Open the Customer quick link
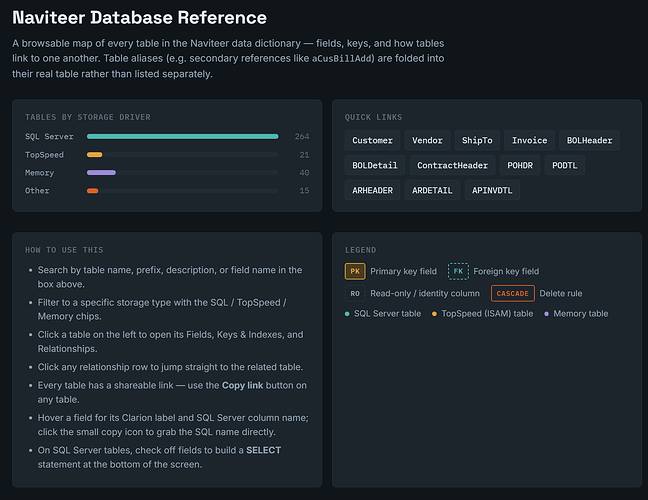The width and height of the screenshot is (648, 500). pos(372,140)
